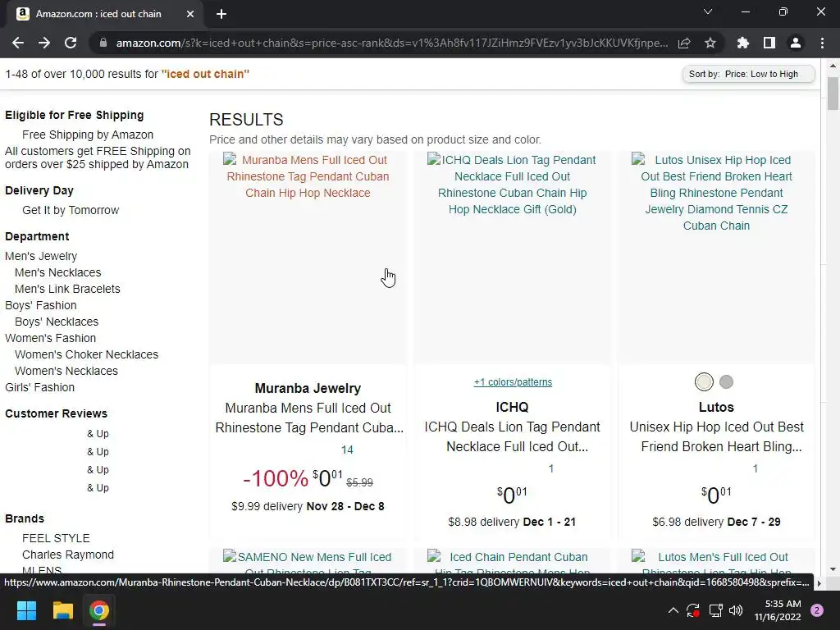The width and height of the screenshot is (840, 630).
Task: Filter by Get It by Tomorrow
Action: 71,210
